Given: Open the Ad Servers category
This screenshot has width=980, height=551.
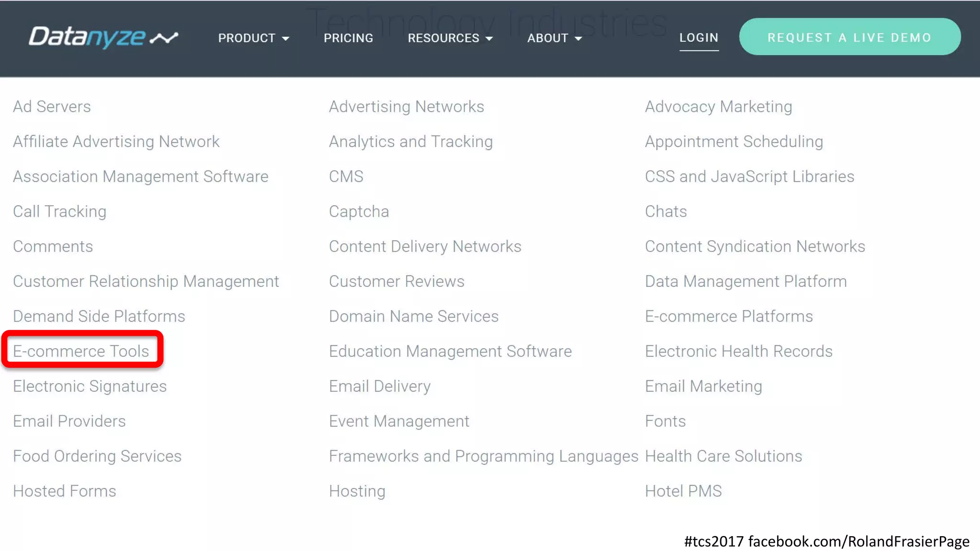Looking at the screenshot, I should click(52, 107).
